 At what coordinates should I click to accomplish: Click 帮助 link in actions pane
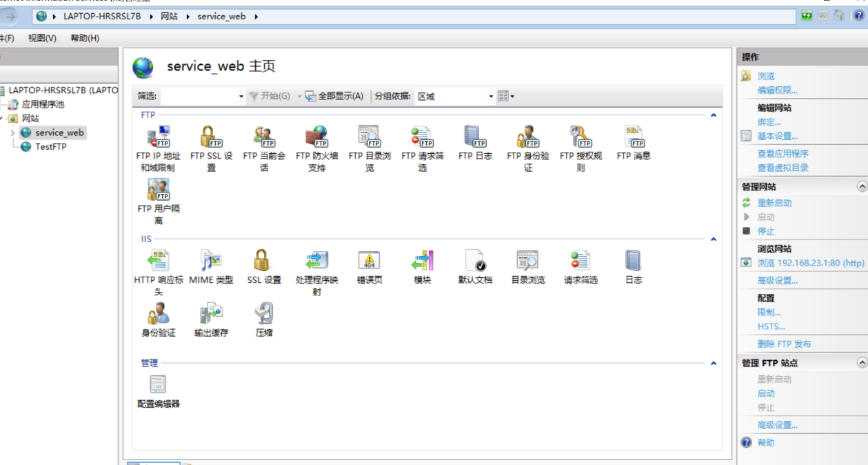click(766, 443)
